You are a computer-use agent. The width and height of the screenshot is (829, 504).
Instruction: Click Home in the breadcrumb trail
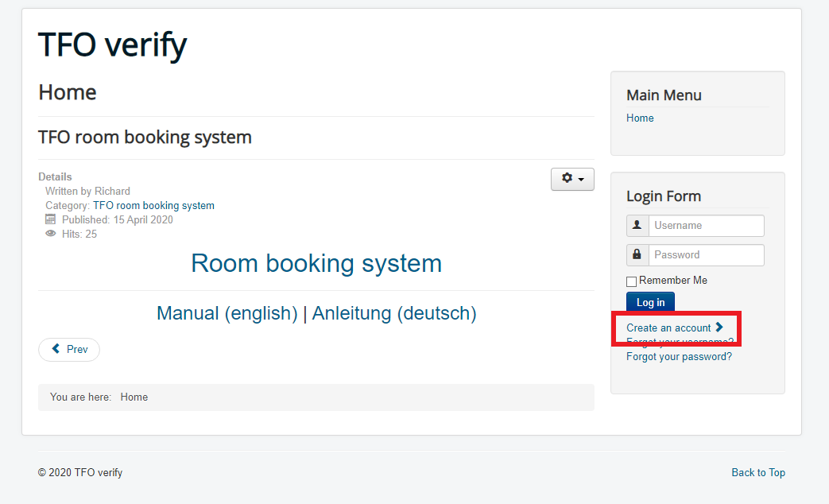[x=134, y=397]
